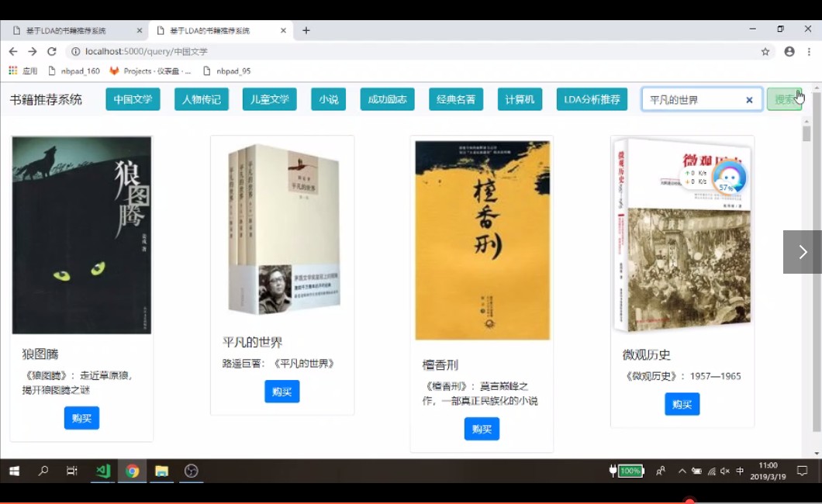Screen dimensions: 822x504
Task: Click the muted volume tray icon
Action: click(x=725, y=471)
